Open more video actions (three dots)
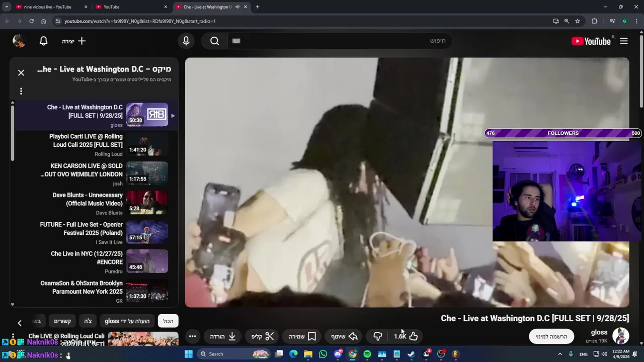644x362 pixels. pyautogui.click(x=192, y=336)
